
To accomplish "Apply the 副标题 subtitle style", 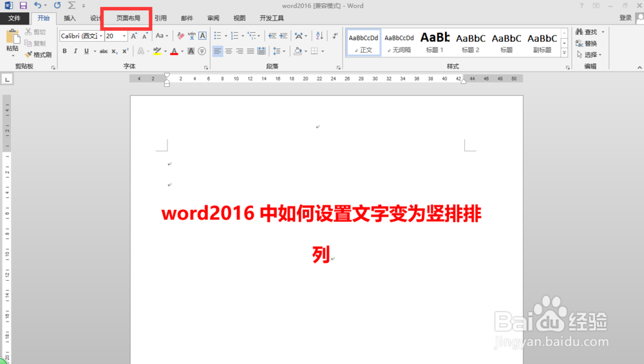I will pos(542,42).
